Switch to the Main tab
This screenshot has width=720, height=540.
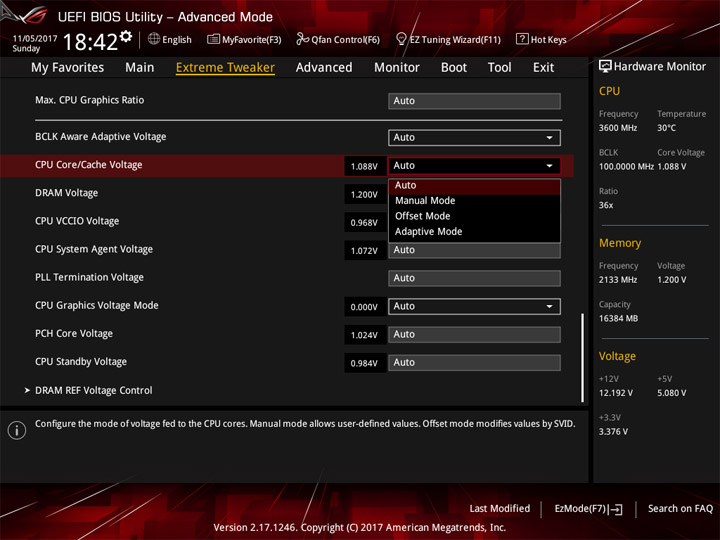pyautogui.click(x=140, y=68)
